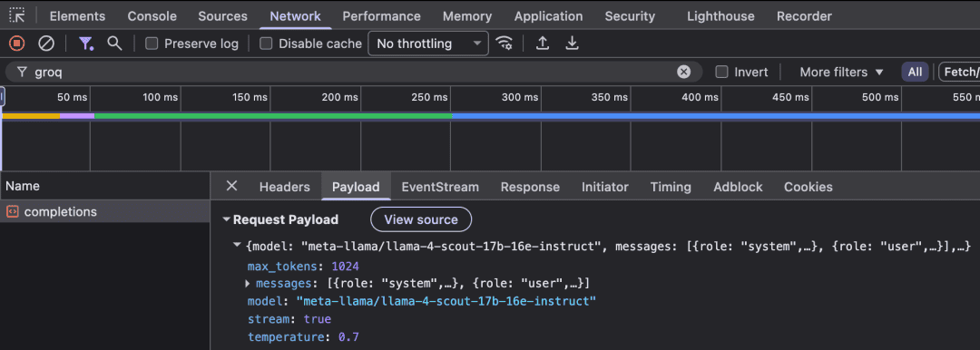The width and height of the screenshot is (980, 350).
Task: Stop recording network log
Action: click(x=17, y=44)
